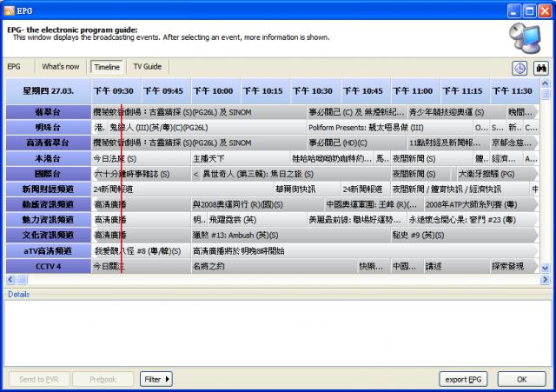Viewport: 556px width, 392px height.
Task: Click the horizontal scrollbar right arrow
Action: [534, 279]
